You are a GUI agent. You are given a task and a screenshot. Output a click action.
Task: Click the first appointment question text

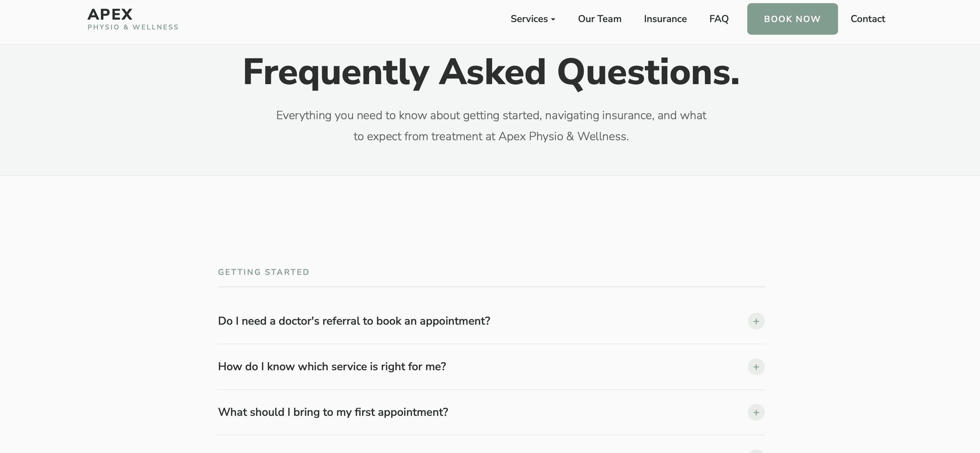[333, 412]
